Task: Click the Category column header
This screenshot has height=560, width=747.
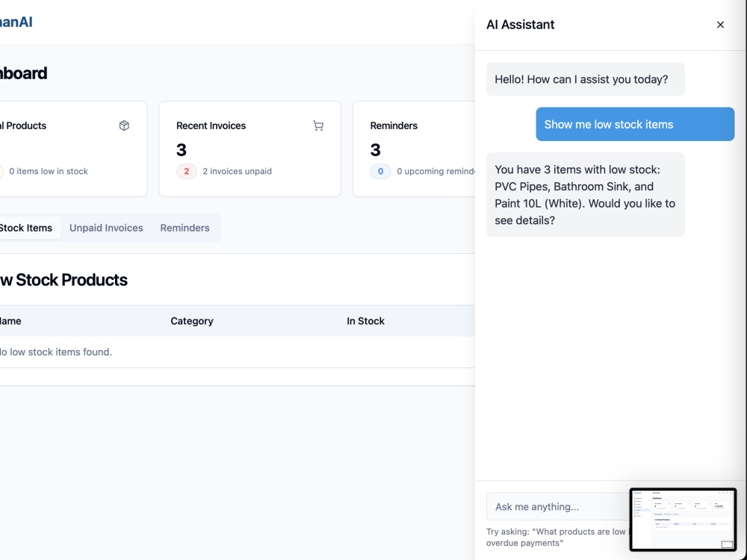Action: [191, 321]
